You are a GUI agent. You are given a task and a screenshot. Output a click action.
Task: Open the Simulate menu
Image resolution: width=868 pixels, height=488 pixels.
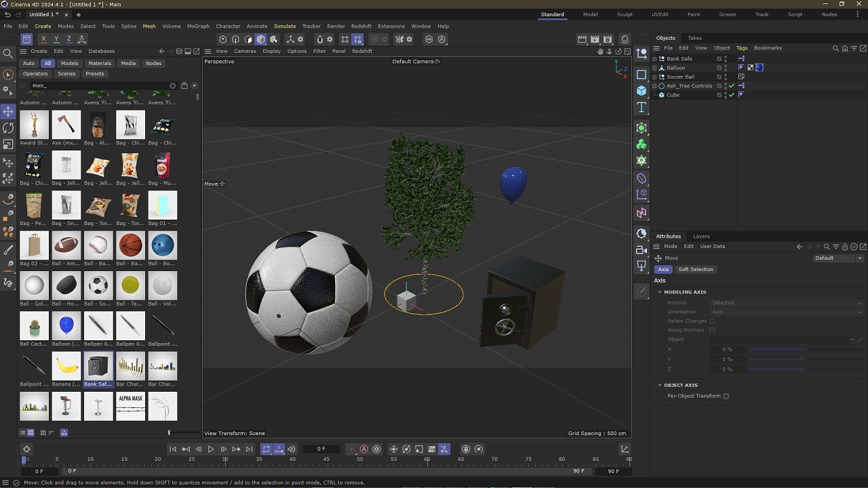[x=285, y=26]
